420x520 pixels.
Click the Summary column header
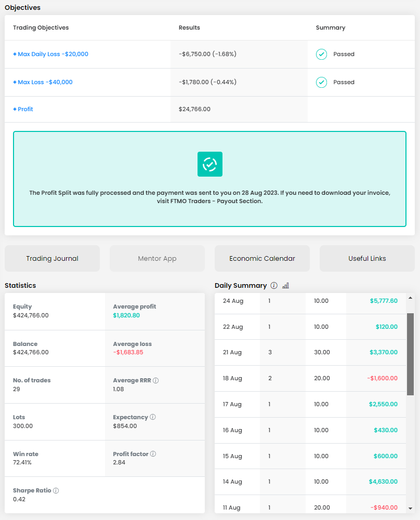[x=331, y=28]
